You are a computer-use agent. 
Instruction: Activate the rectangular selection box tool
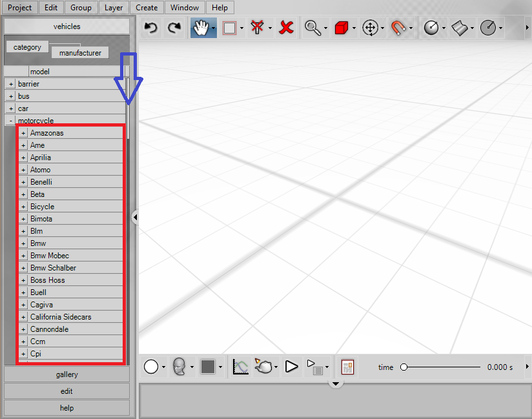[229, 28]
